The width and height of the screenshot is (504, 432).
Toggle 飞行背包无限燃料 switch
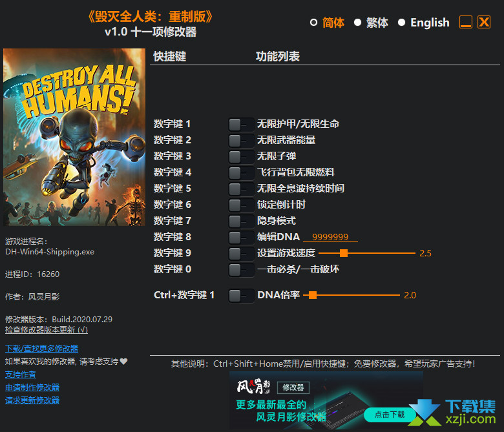[241, 173]
